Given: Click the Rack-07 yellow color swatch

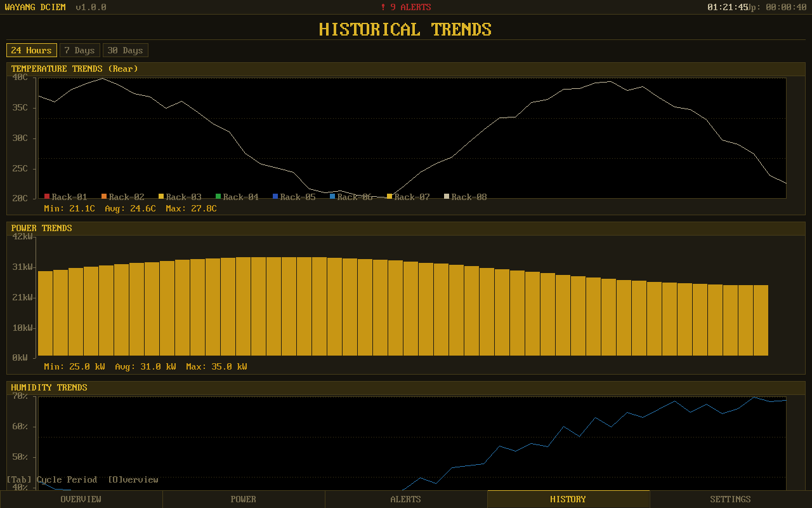Looking at the screenshot, I should point(389,197).
